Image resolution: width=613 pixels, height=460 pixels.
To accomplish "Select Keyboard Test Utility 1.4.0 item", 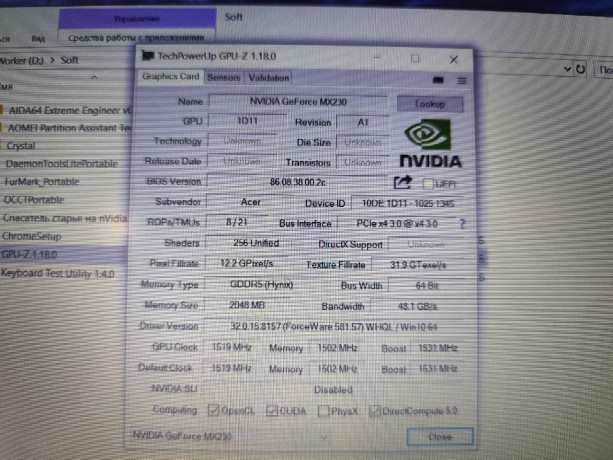I will pos(58,273).
